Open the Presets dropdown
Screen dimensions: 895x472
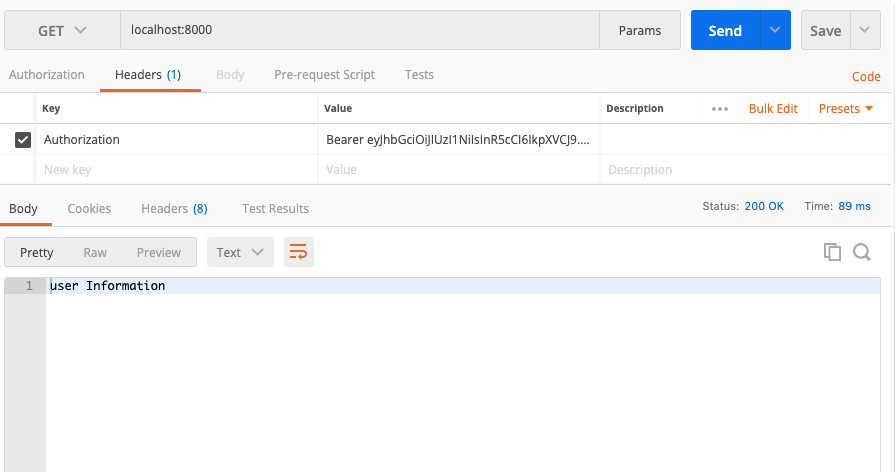pyautogui.click(x=845, y=109)
